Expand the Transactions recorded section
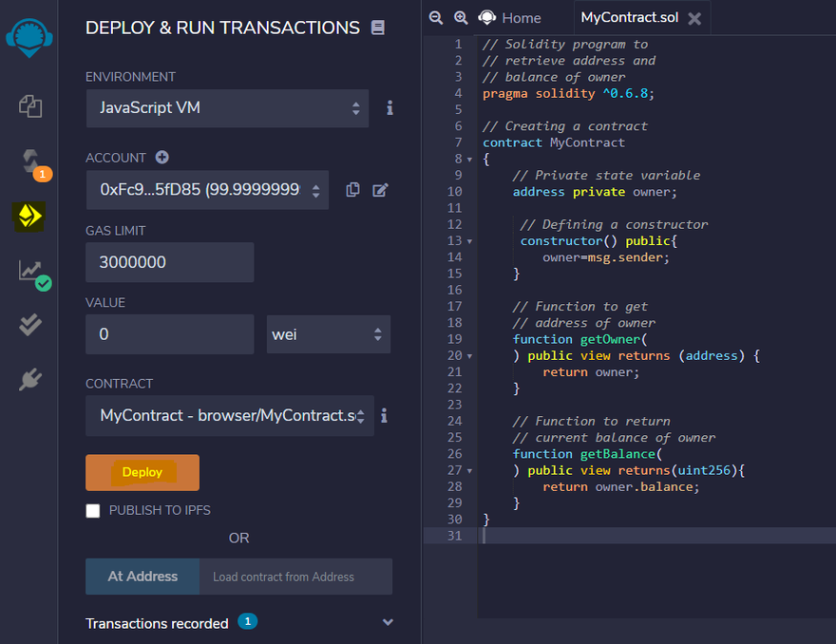Screen dimensions: 836x644 (x=388, y=622)
